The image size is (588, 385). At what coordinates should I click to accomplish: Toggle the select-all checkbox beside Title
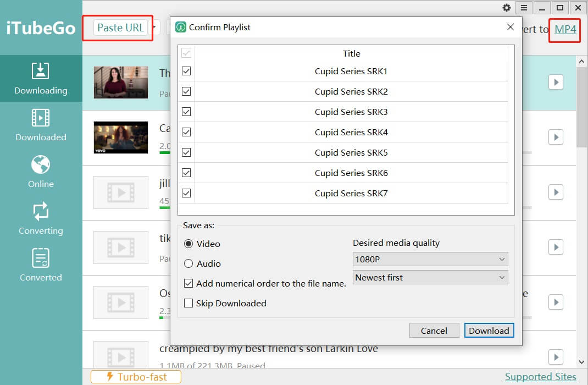tap(186, 53)
